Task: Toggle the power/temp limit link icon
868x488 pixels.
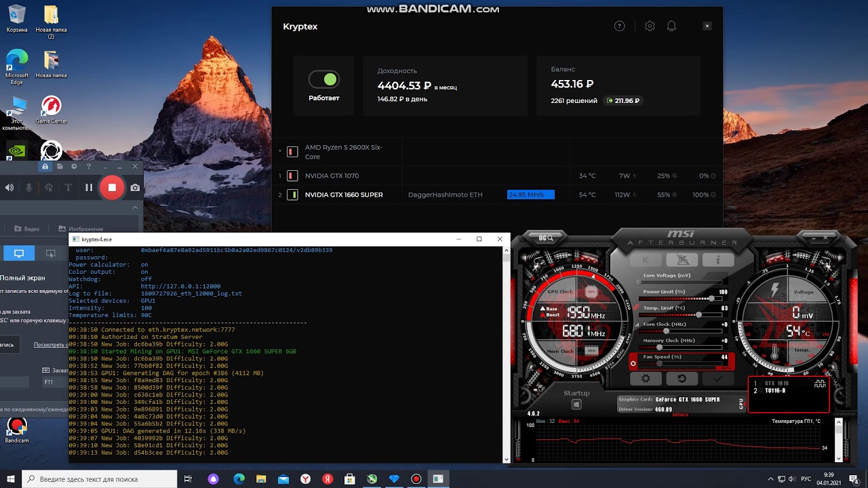Action: [636, 307]
